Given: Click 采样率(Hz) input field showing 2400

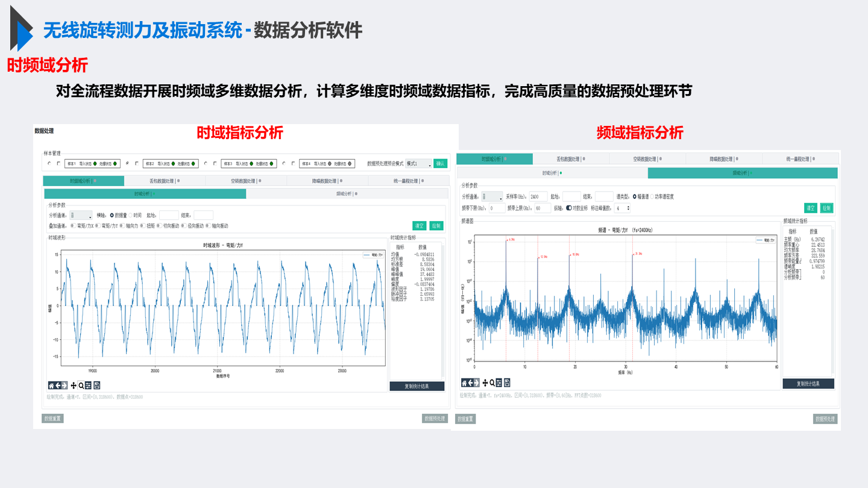Looking at the screenshot, I should pyautogui.click(x=538, y=196).
